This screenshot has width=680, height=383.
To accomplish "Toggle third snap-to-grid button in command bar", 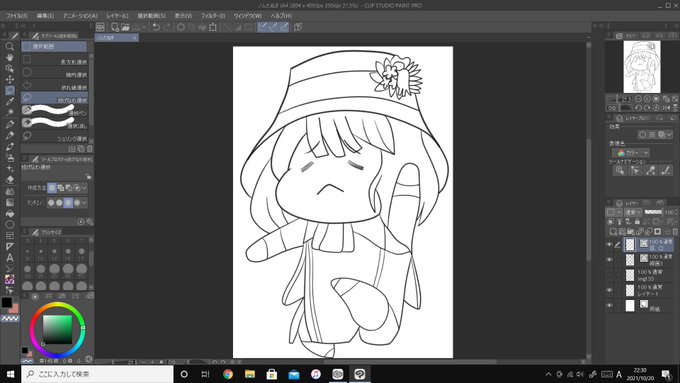I will tap(284, 27).
